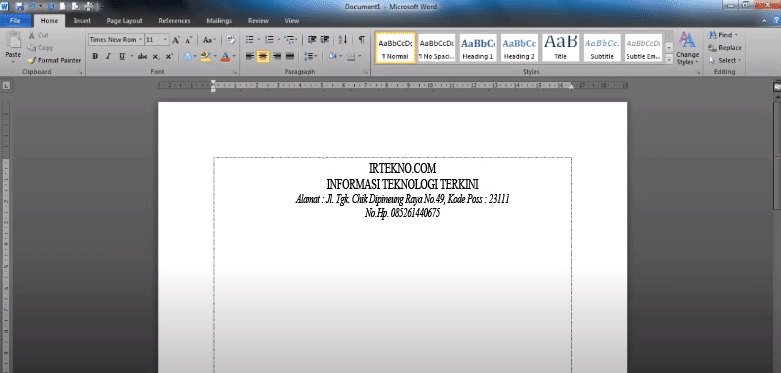Click the Find button

point(723,35)
